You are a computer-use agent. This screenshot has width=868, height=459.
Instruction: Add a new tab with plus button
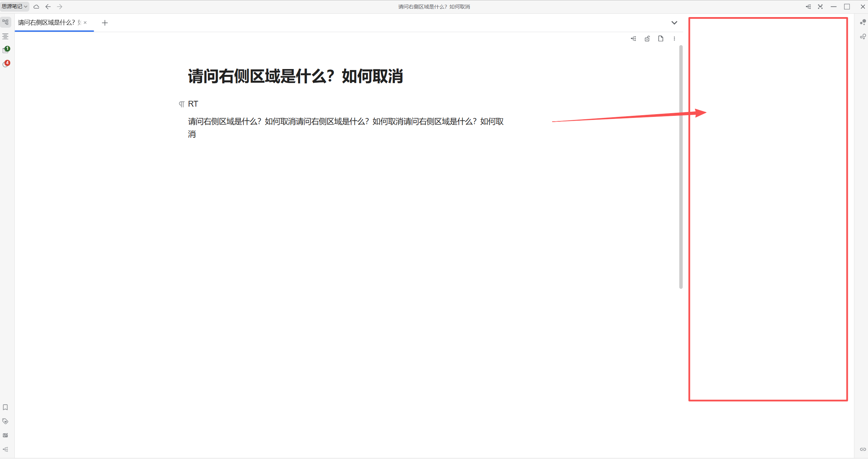[x=105, y=23]
